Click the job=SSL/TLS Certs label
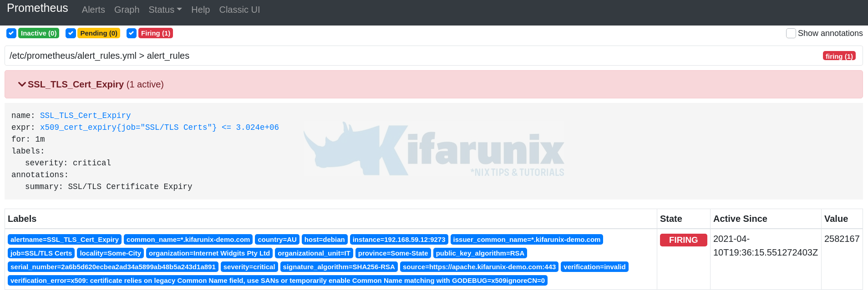The height and width of the screenshot is (297, 868). 41,253
